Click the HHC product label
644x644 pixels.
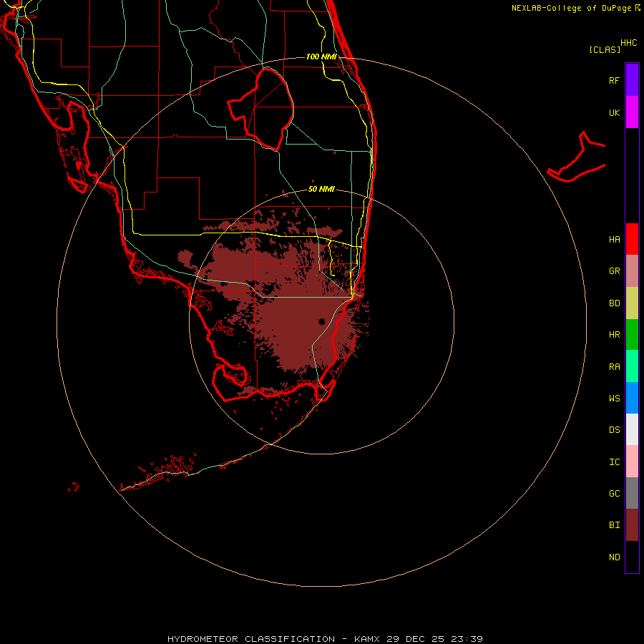628,43
